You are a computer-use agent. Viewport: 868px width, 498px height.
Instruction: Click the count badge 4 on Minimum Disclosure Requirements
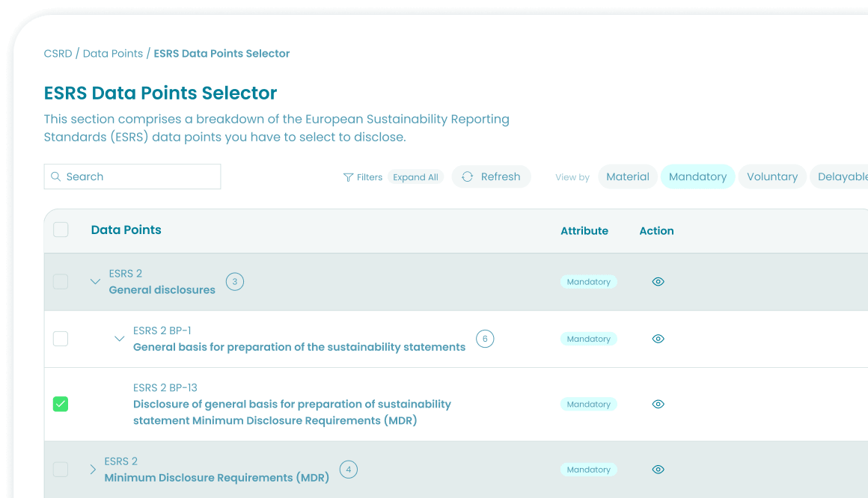(348, 470)
